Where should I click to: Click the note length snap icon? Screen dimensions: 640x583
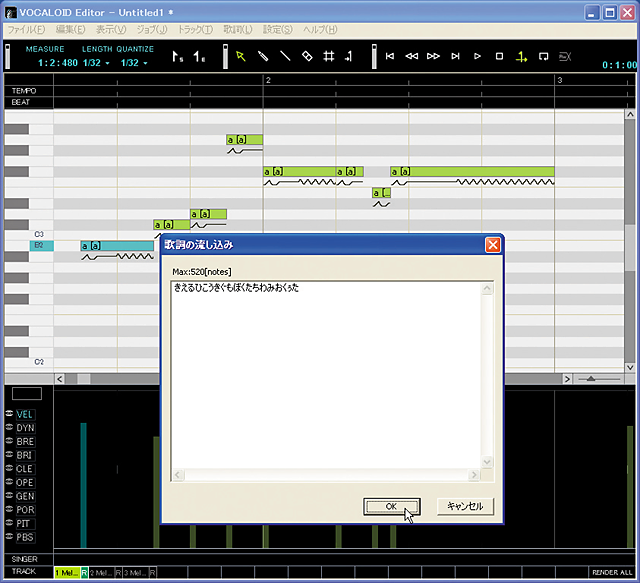click(x=349, y=56)
